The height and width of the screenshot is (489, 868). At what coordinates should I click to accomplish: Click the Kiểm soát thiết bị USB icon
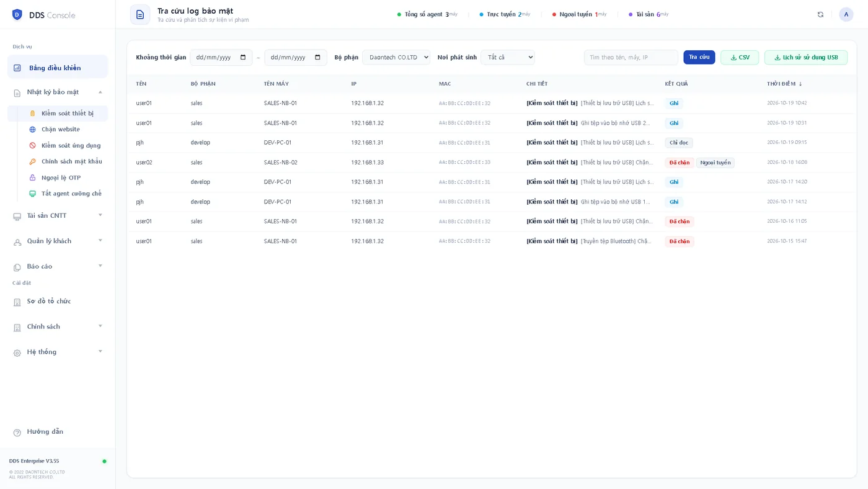pyautogui.click(x=33, y=114)
